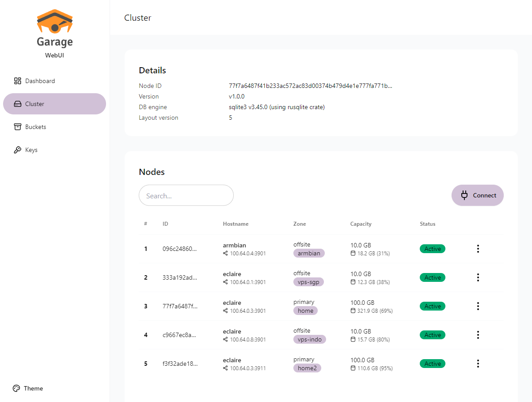Click the disk icon next to 321.9 GB
The width and height of the screenshot is (532, 402).
point(353,311)
